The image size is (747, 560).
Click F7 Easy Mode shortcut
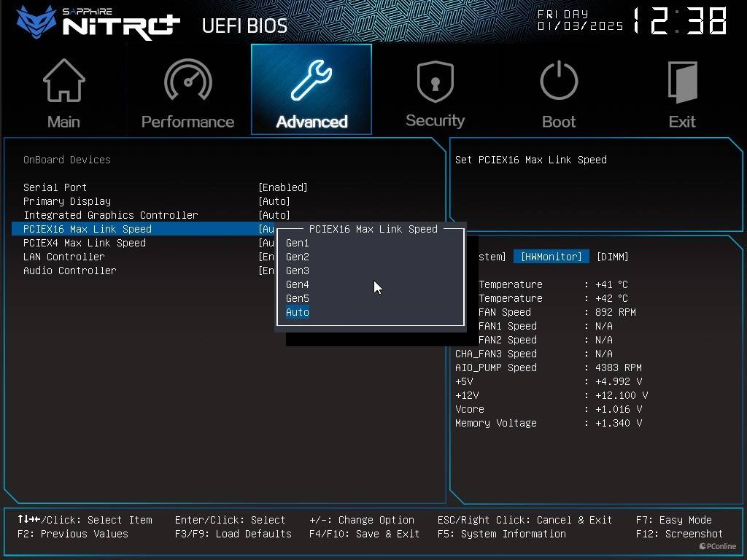pos(673,520)
